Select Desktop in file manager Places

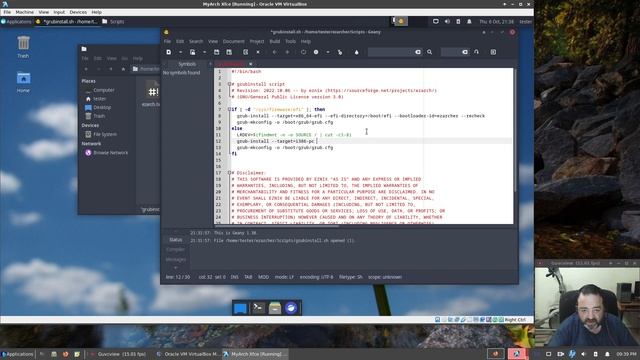tap(102, 107)
